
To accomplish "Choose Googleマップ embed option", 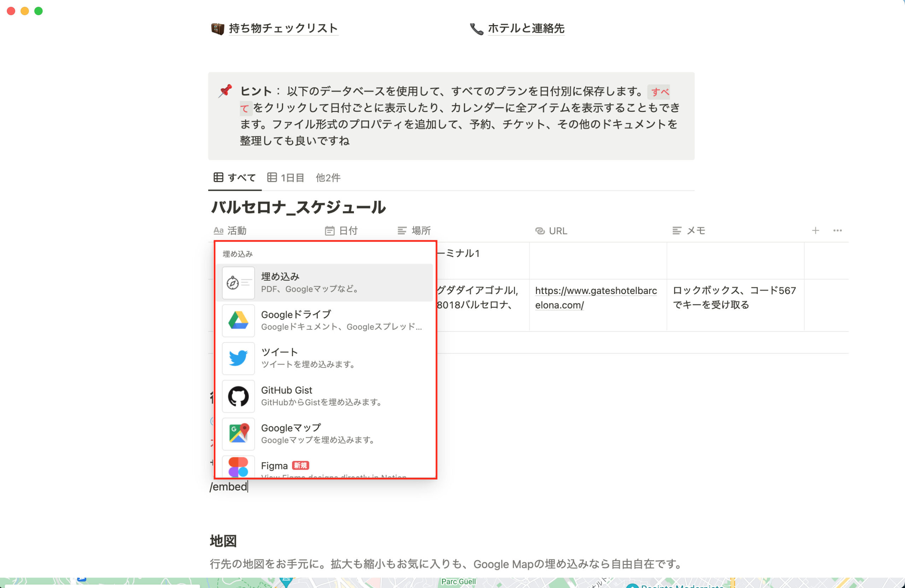I will coord(325,434).
